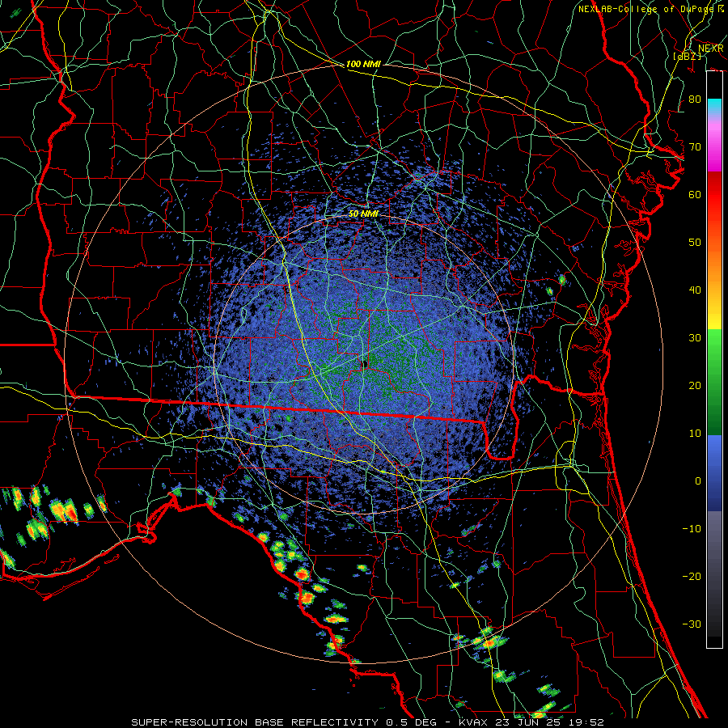Click the 70 value on the dBZ scale
728x728 pixels.
pos(695,146)
